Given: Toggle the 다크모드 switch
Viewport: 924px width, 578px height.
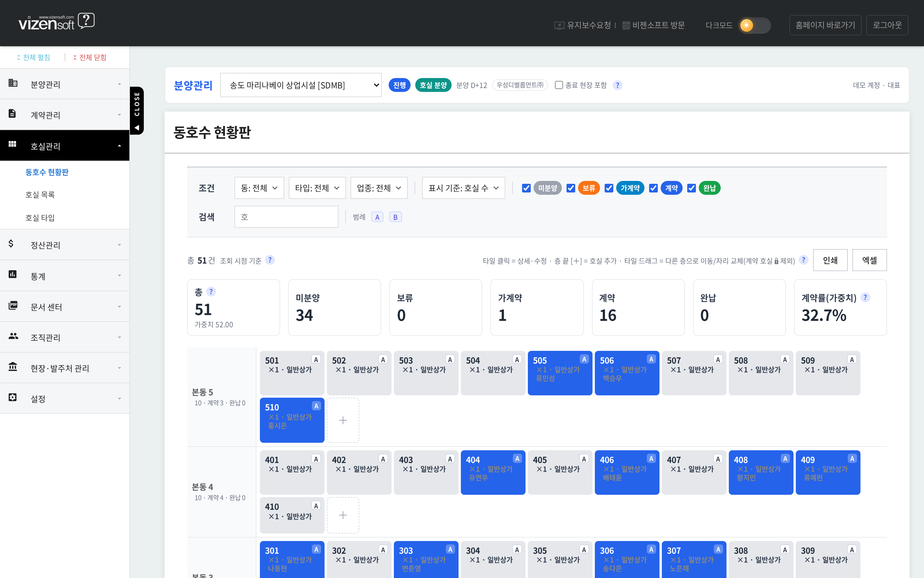Looking at the screenshot, I should 755,25.
